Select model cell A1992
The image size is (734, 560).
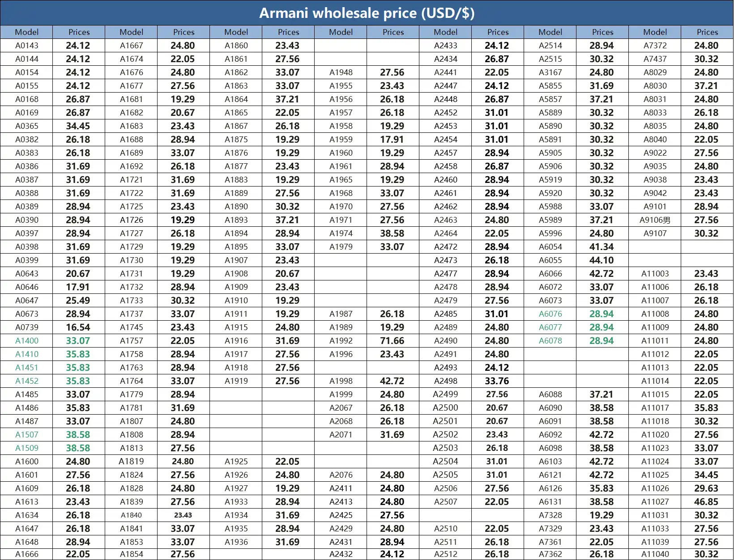pyautogui.click(x=341, y=341)
